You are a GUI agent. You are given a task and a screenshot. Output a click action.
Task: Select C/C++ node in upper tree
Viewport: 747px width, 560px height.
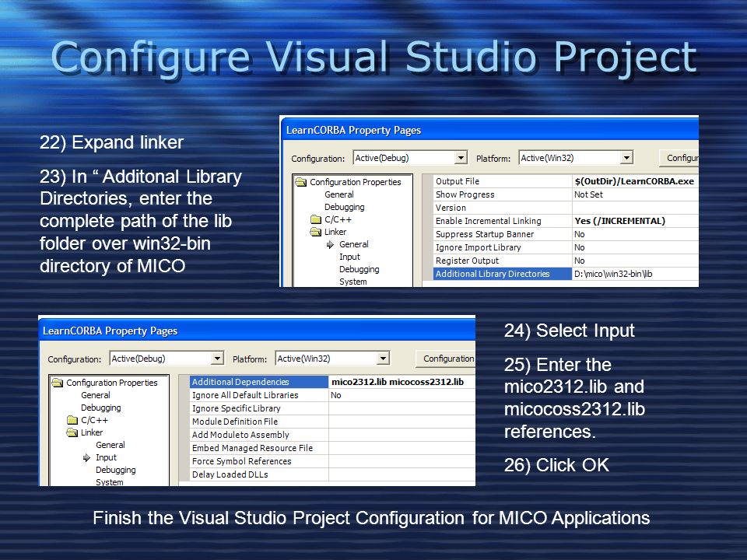point(338,219)
